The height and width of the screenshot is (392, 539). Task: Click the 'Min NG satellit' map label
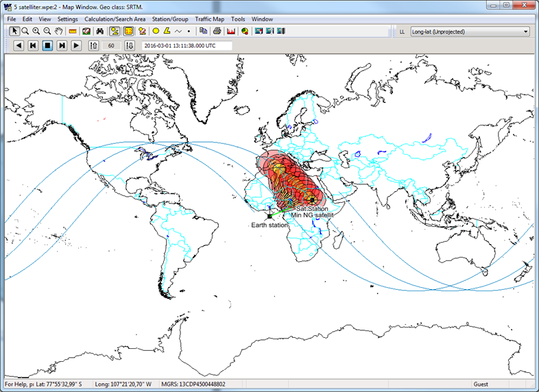point(312,215)
